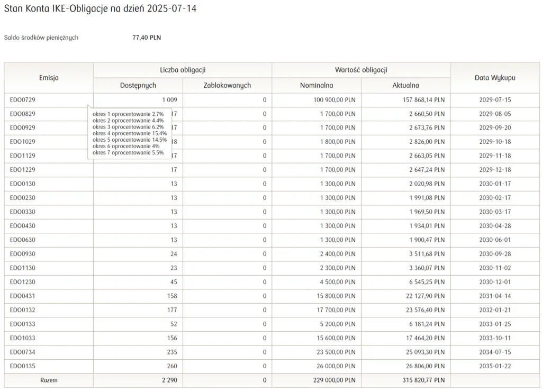
Task: Click the Nominalna column header
Action: click(317, 85)
